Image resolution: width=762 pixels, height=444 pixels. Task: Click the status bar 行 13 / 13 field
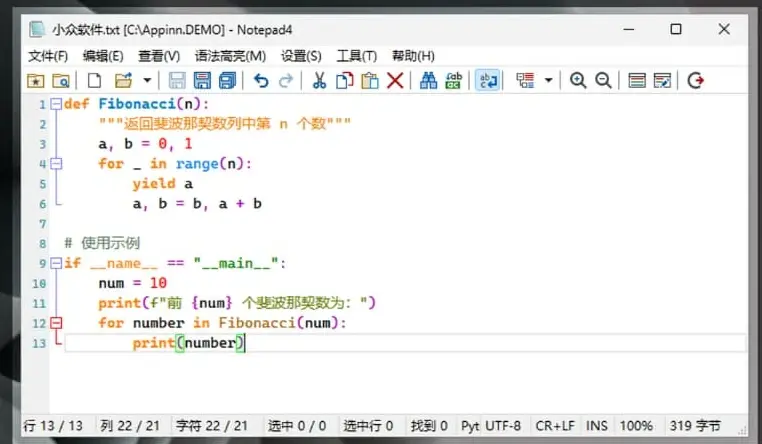coord(53,426)
